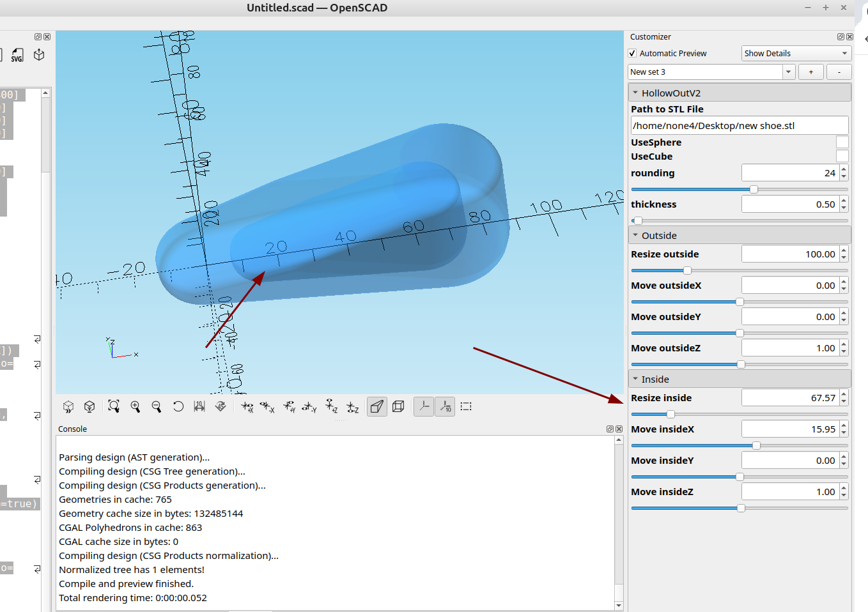868x612 pixels.
Task: Click the Export as SVG icon
Action: [x=17, y=55]
